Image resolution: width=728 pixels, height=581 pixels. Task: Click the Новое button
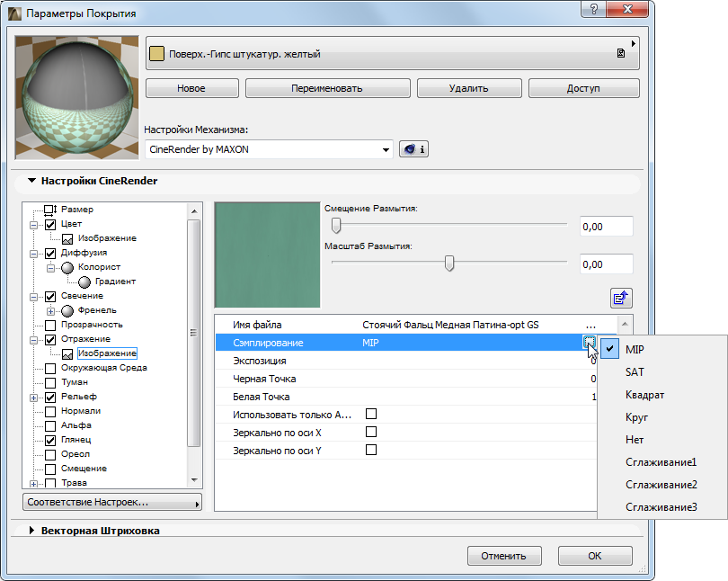coord(191,88)
